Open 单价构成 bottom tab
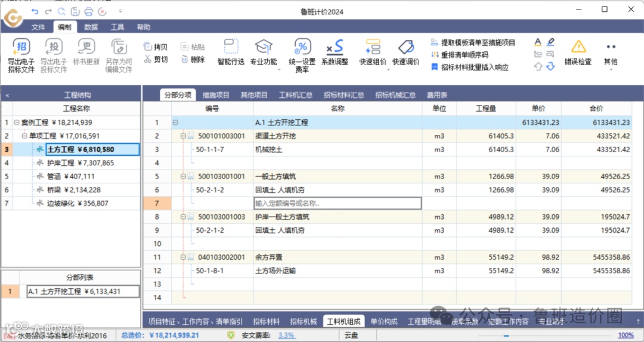 (x=384, y=322)
